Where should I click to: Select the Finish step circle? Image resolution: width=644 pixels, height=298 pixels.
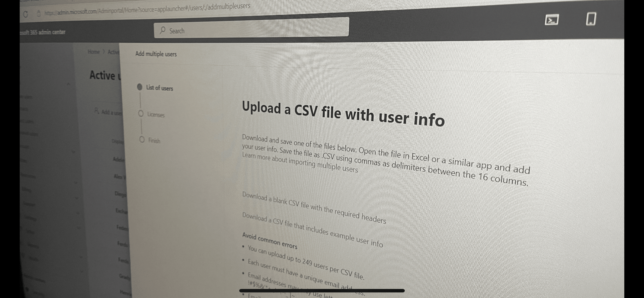[142, 139]
